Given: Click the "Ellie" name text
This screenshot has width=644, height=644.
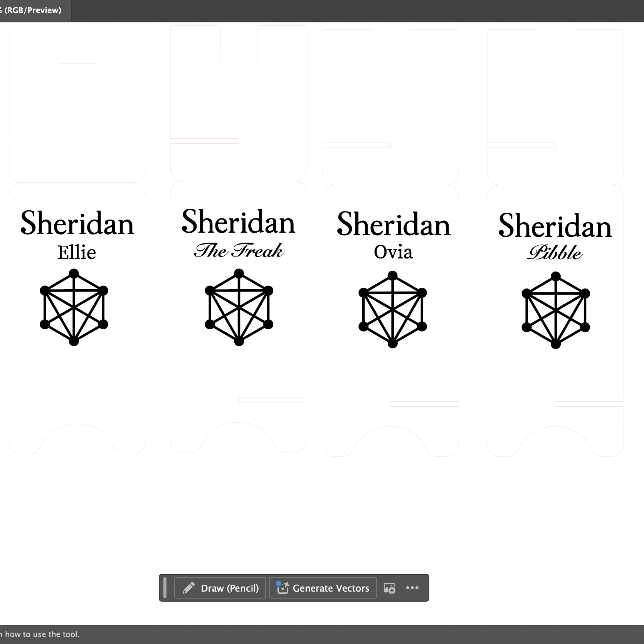Looking at the screenshot, I should pos(77,252).
